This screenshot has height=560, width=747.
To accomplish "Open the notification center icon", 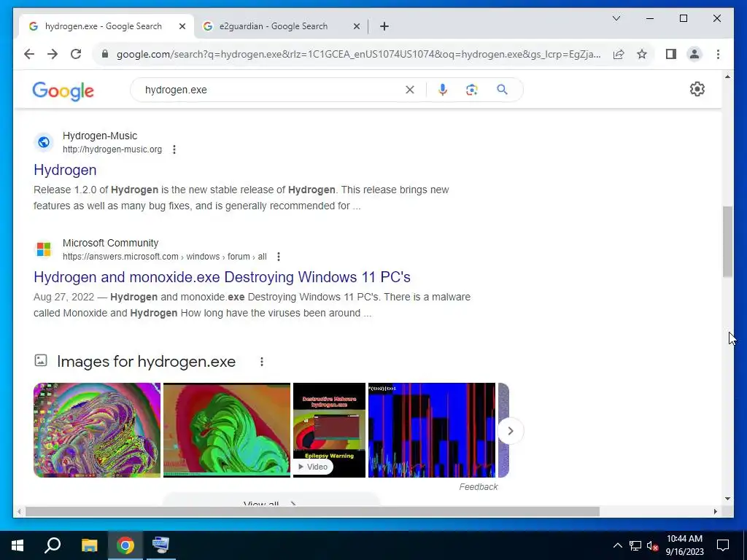I will point(723,545).
